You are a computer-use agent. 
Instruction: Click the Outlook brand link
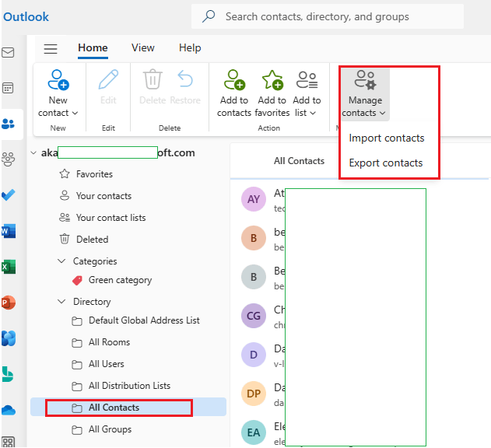pos(26,17)
